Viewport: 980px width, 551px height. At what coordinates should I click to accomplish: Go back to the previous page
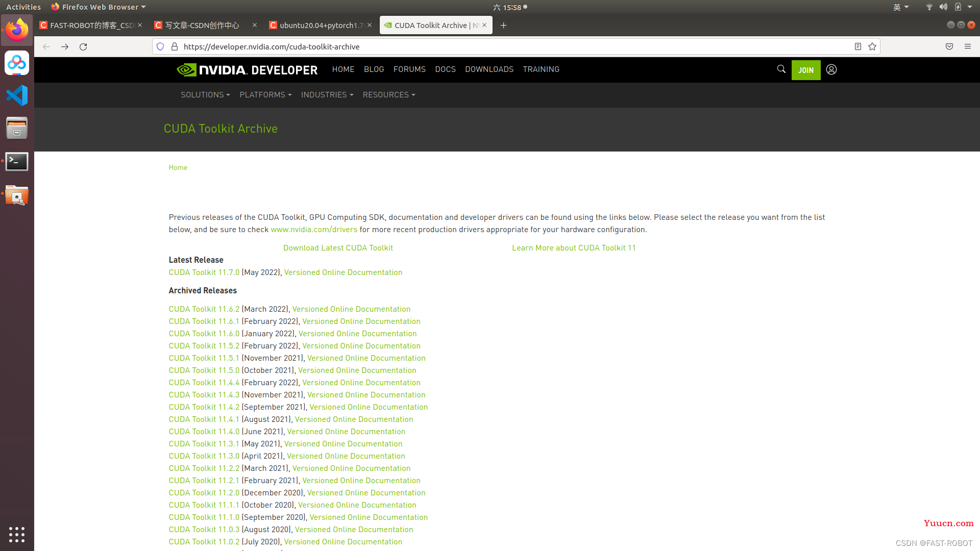pos(46,46)
